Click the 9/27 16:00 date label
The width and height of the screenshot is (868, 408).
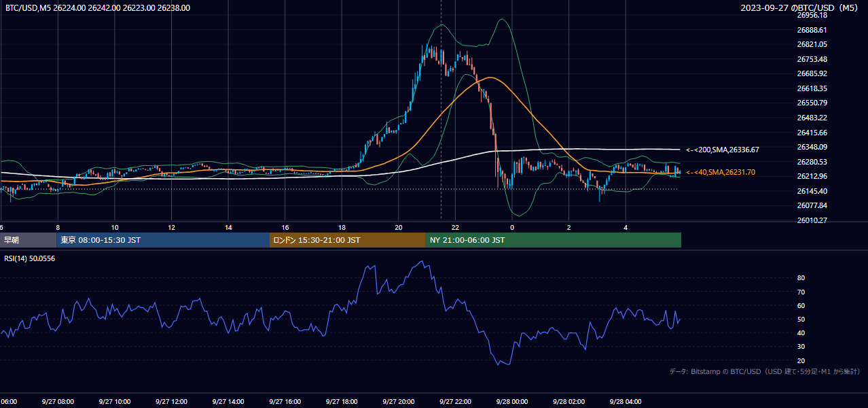tap(285, 401)
